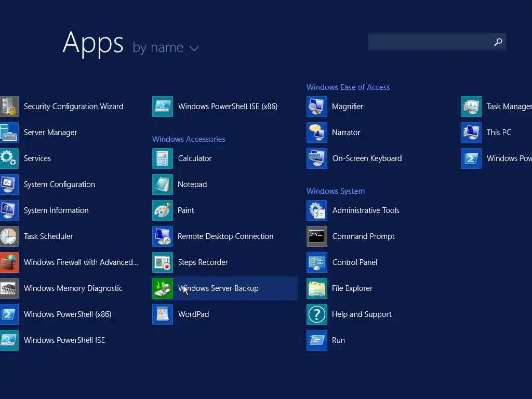Image resolution: width=532 pixels, height=399 pixels.
Task: Launch Command Prompt icon
Action: [x=317, y=236]
